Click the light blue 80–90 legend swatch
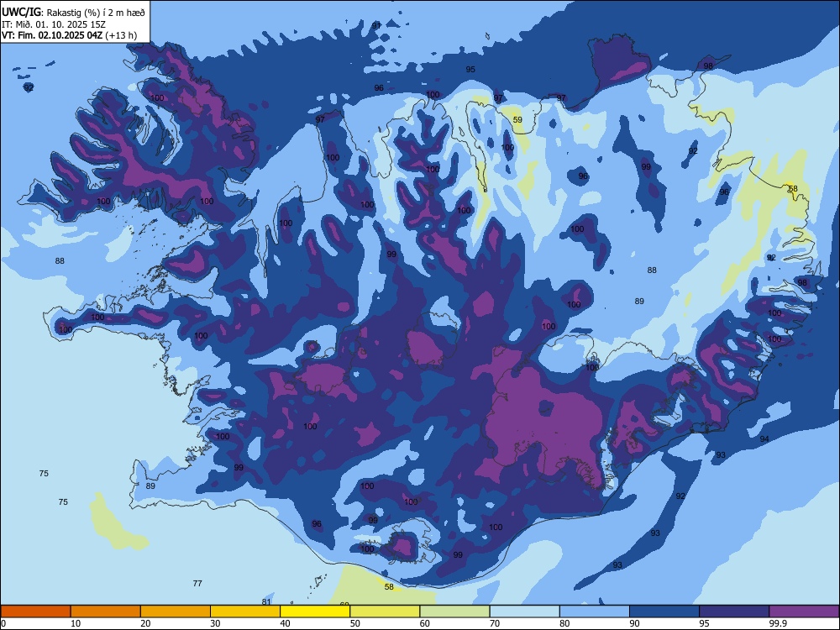 click(x=595, y=612)
